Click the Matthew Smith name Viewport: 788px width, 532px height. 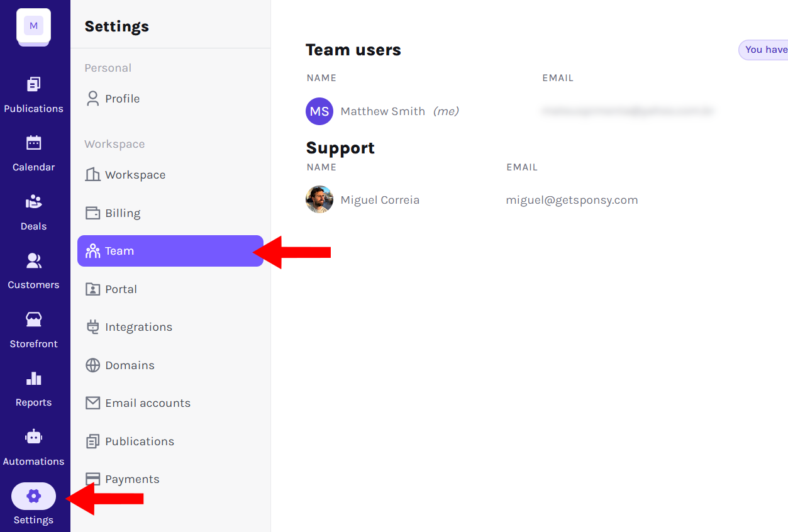pyautogui.click(x=383, y=111)
